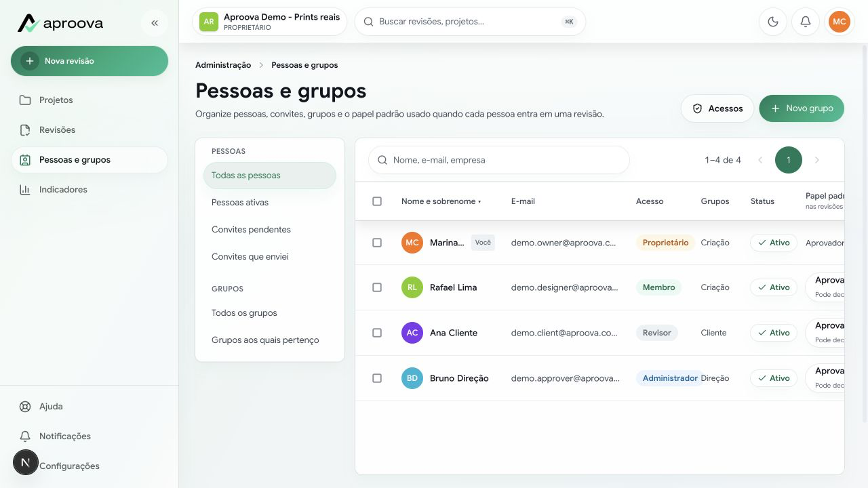Open Rafael Lima's Papel padrão dropdown
Screen dimensions: 868x488
click(x=825, y=287)
